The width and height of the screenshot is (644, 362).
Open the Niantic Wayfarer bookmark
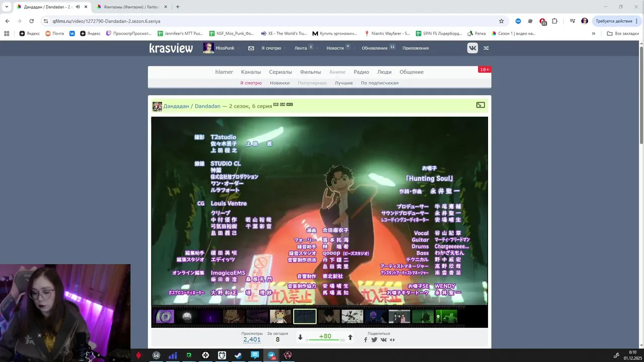pos(386,34)
